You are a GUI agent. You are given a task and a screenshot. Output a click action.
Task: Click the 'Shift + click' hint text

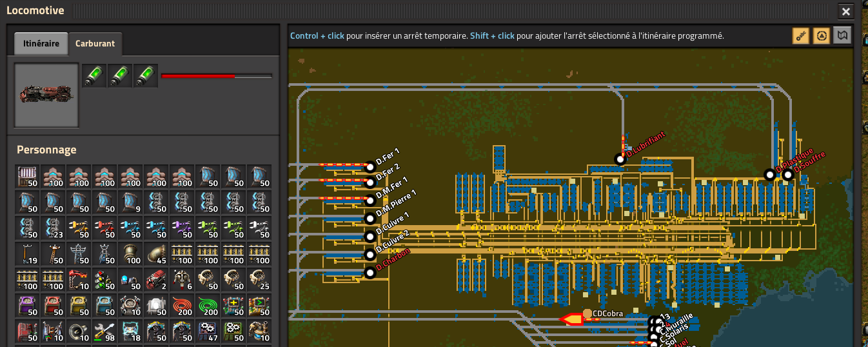[492, 36]
